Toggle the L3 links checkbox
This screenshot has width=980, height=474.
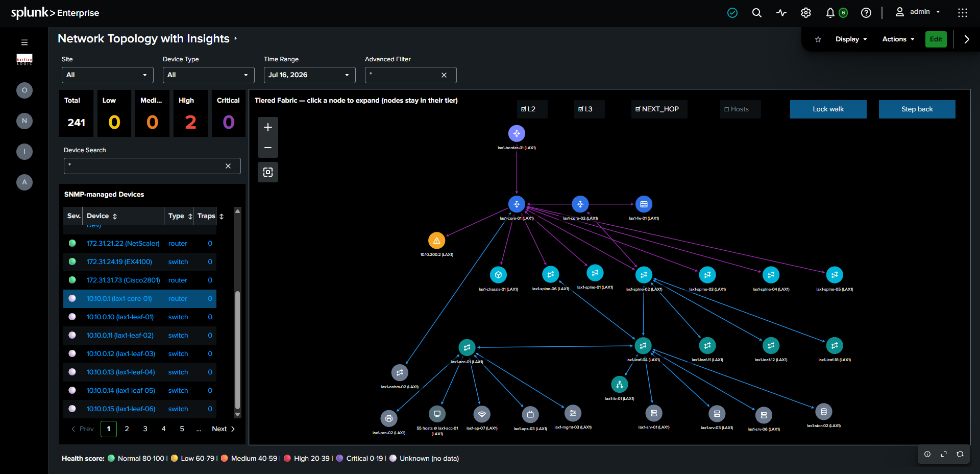580,109
